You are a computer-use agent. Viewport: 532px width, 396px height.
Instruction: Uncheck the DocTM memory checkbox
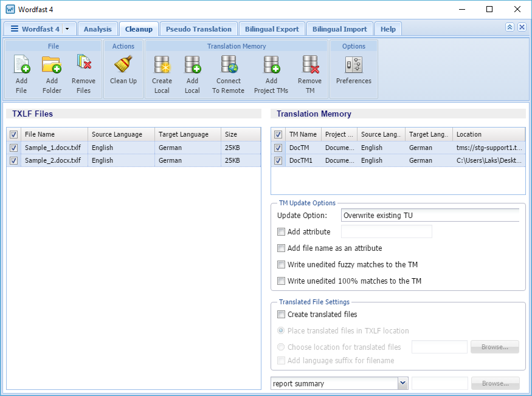pos(278,148)
